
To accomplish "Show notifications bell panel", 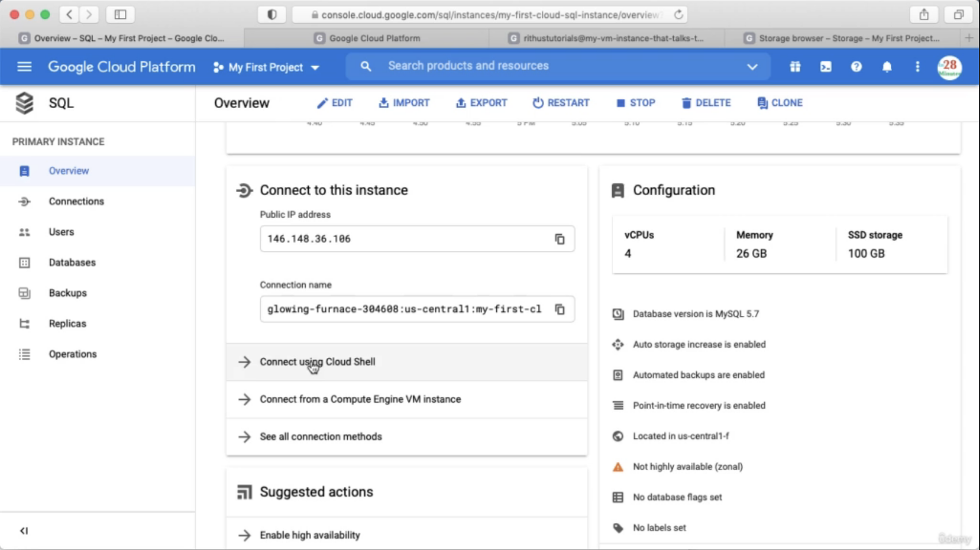I will coord(887,67).
